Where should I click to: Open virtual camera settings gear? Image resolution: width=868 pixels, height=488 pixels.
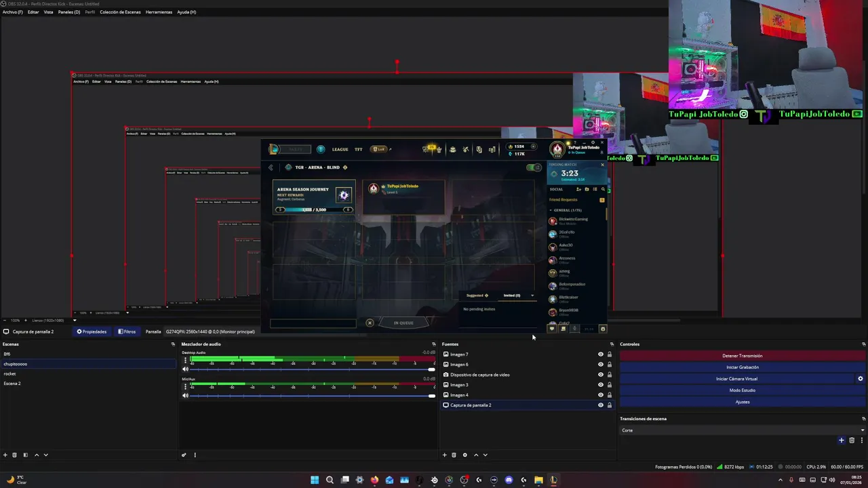861,379
